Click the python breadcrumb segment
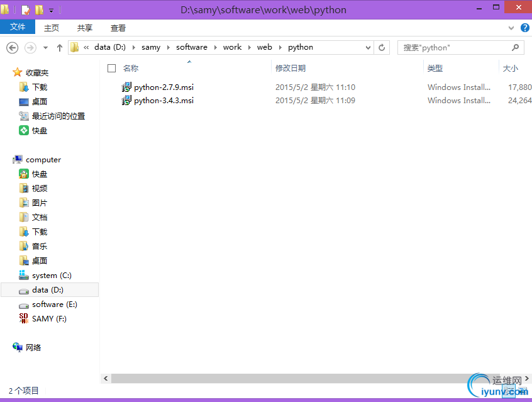Image resolution: width=532 pixels, height=402 pixels. coord(301,47)
